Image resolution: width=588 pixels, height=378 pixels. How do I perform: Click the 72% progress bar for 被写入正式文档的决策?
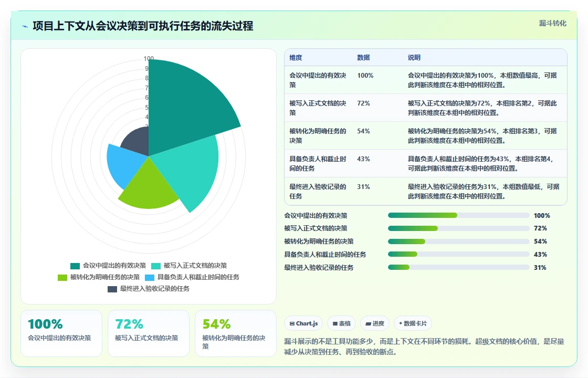point(459,228)
